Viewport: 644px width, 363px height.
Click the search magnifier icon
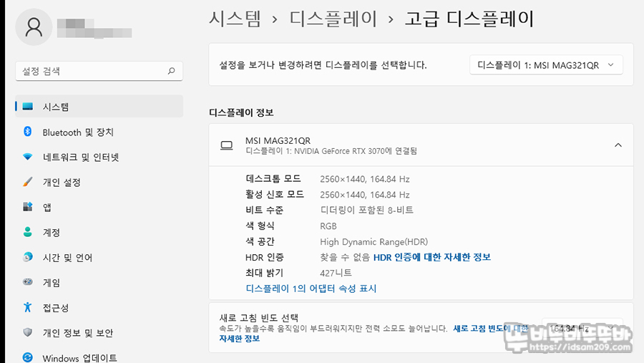click(x=171, y=71)
